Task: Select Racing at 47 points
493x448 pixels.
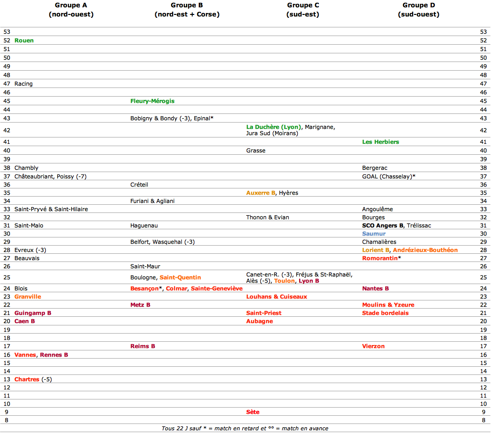Action: (x=24, y=84)
